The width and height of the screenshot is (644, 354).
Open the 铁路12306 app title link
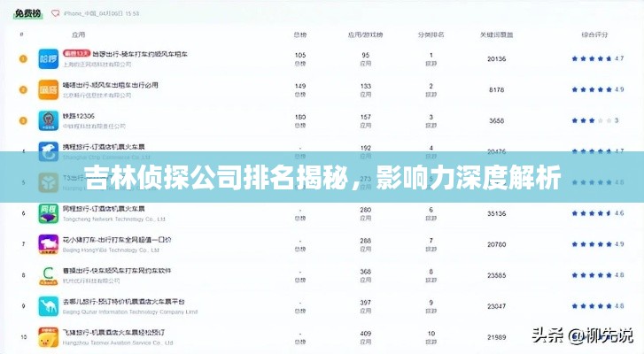click(81, 116)
